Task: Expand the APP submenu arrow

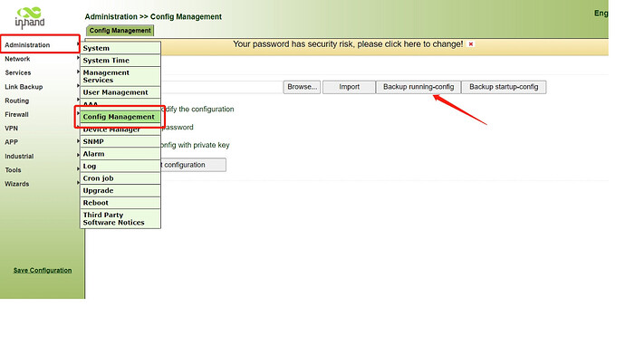Action: [78, 141]
